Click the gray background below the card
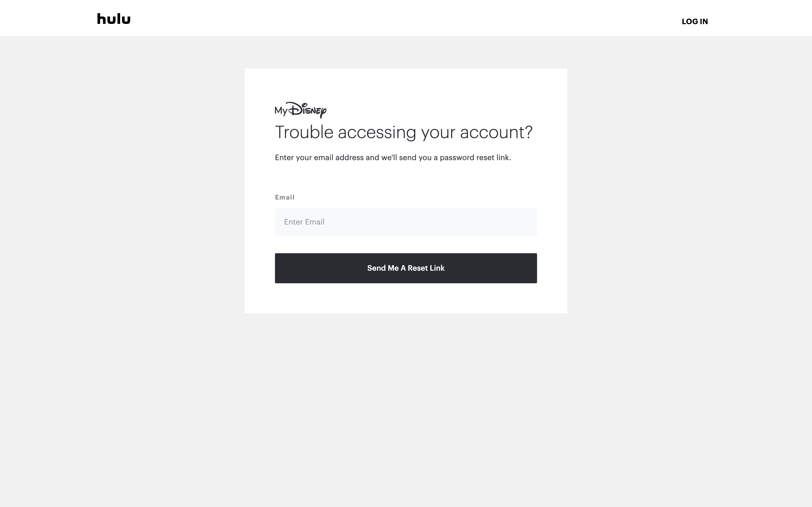812x507 pixels. 406,402
